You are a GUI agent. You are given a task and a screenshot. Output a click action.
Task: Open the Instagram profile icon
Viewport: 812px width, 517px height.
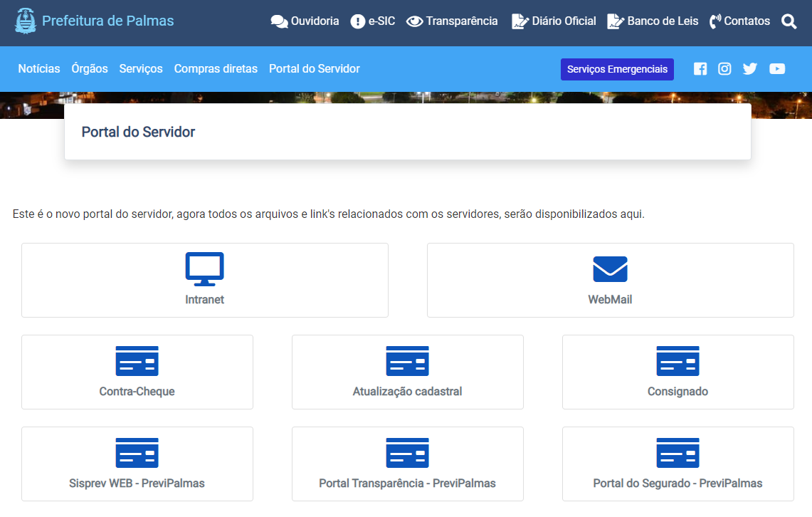point(724,69)
